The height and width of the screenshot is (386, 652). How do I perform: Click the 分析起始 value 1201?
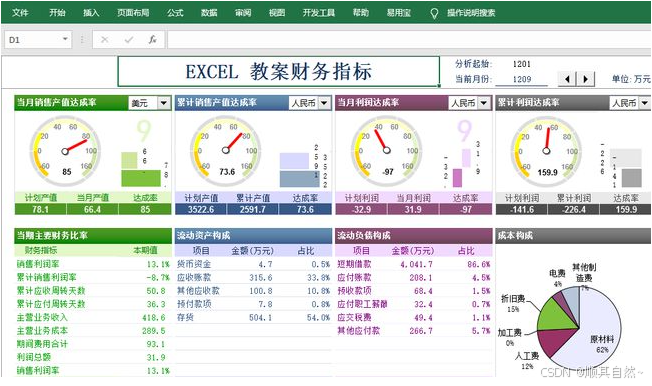(x=521, y=64)
